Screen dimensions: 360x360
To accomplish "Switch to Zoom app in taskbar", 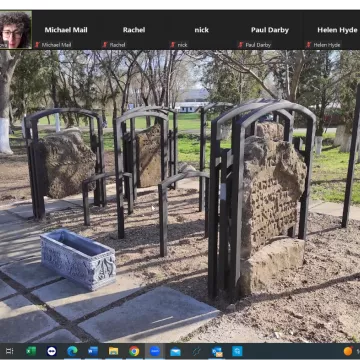I will 155,351.
